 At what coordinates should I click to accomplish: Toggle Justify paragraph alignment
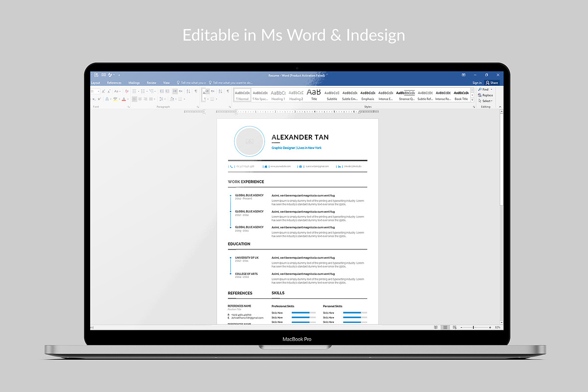point(151,99)
